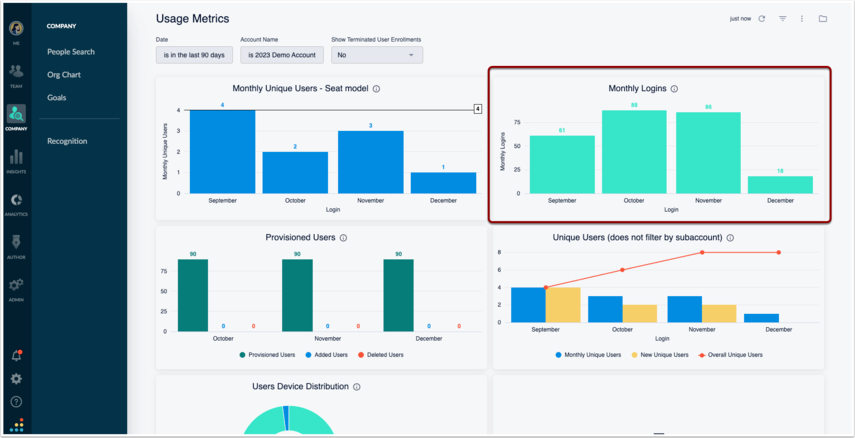Click the colored dots app logo
This screenshot has height=438, width=855.
point(16,425)
